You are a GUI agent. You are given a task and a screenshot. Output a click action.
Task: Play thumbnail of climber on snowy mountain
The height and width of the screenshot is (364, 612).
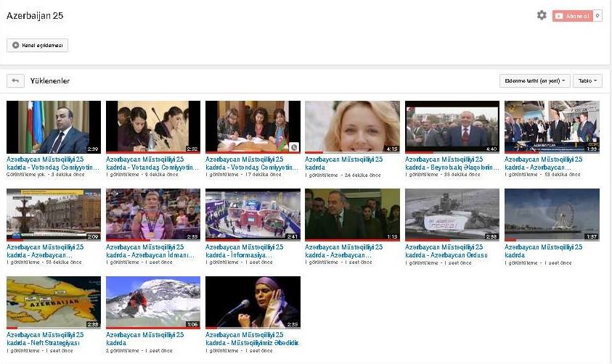pyautogui.click(x=153, y=302)
